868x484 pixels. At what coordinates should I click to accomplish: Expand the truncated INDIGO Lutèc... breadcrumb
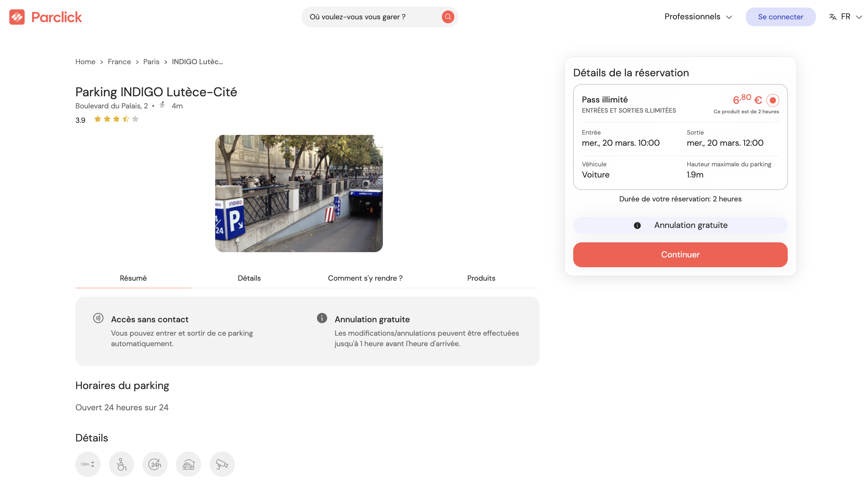197,62
